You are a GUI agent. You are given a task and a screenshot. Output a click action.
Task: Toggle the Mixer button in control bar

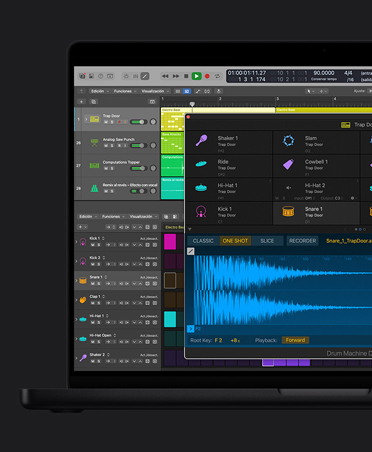[x=135, y=76]
